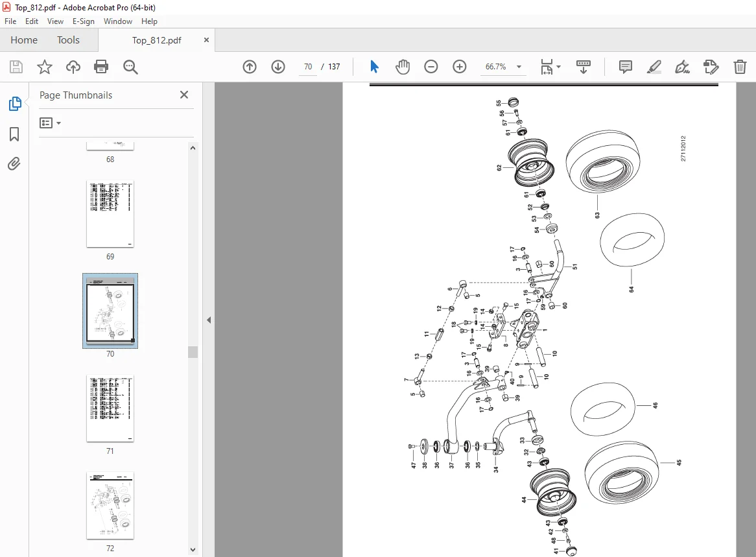Screen dimensions: 756x557
Task: Click the thumbnail scrollbar up arrow
Action: pos(193,148)
